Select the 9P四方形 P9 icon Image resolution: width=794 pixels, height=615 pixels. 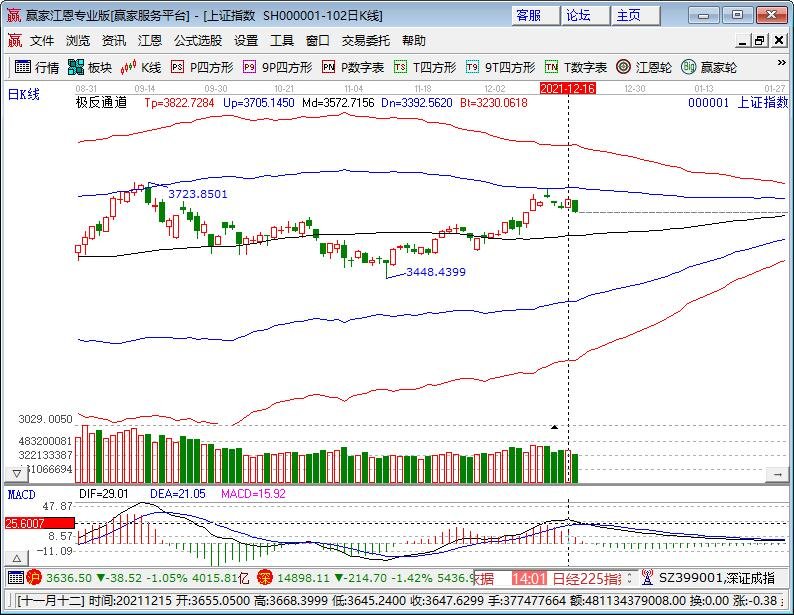(x=249, y=67)
